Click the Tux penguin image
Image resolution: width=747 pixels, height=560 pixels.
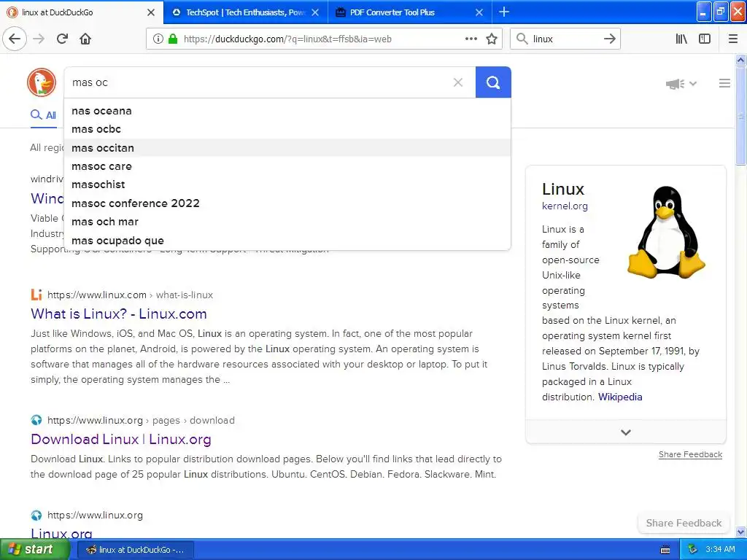point(666,232)
